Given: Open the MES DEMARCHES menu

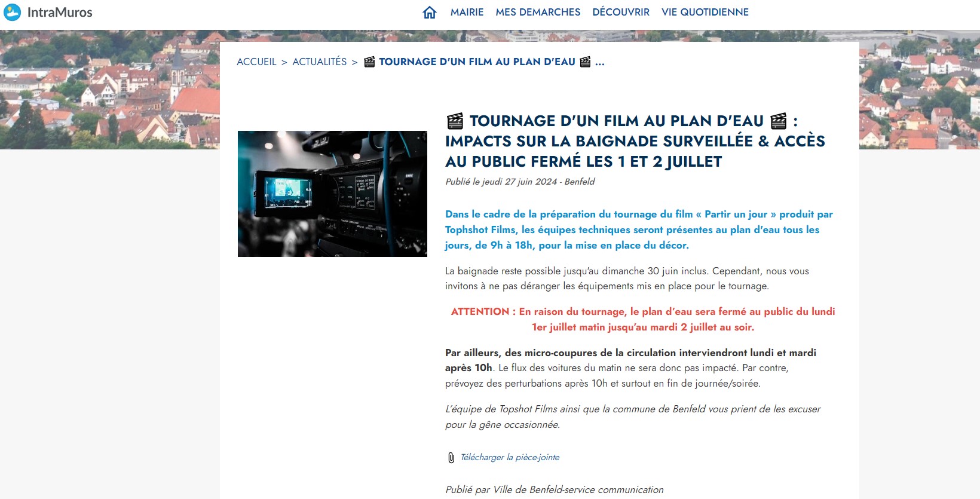Looking at the screenshot, I should [x=538, y=12].
